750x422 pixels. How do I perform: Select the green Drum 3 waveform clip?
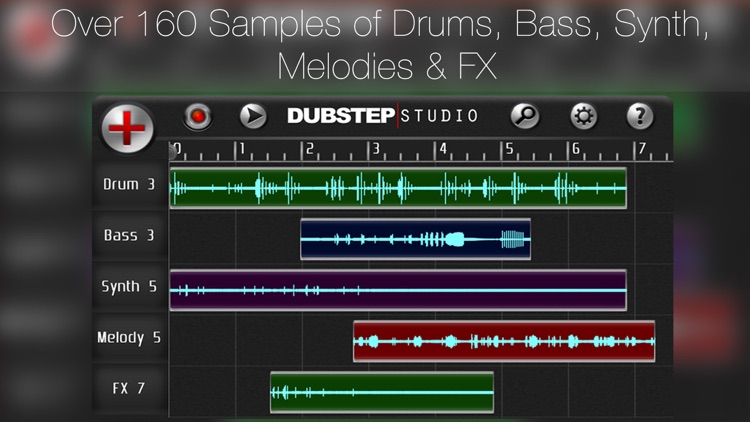pyautogui.click(x=398, y=188)
